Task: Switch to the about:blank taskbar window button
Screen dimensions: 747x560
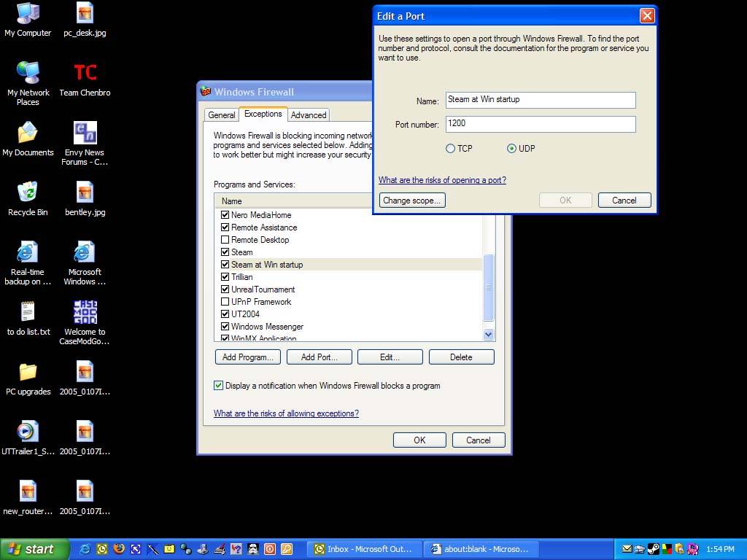Action: 483,549
